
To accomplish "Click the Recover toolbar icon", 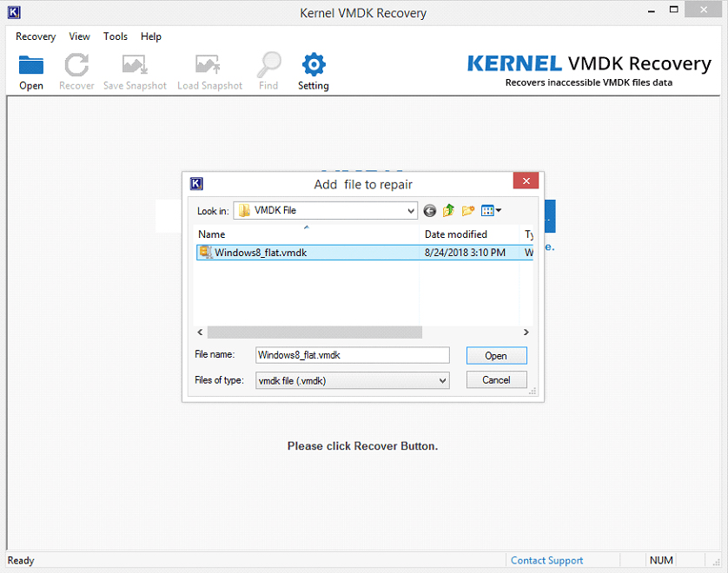I will coord(76,65).
